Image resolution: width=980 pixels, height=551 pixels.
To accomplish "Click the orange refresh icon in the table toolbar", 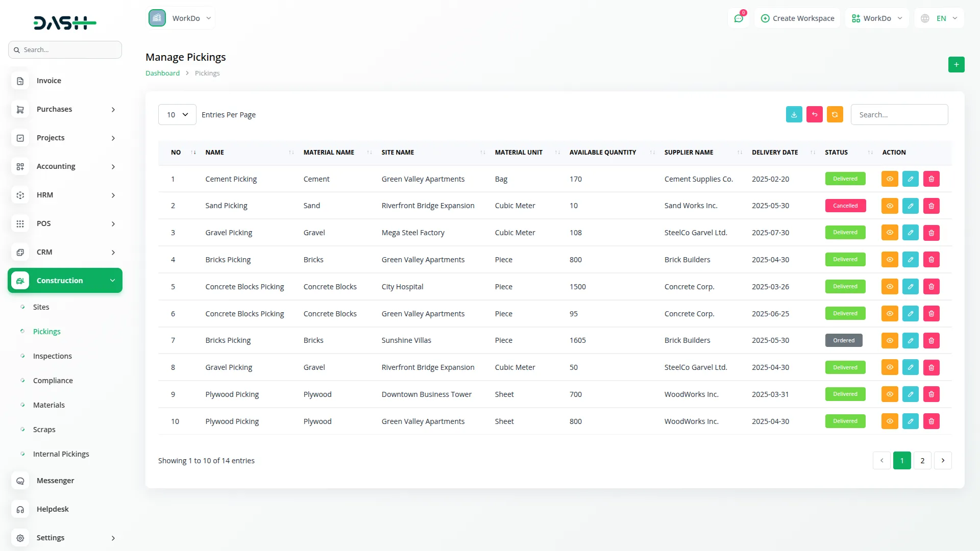I will pos(835,115).
